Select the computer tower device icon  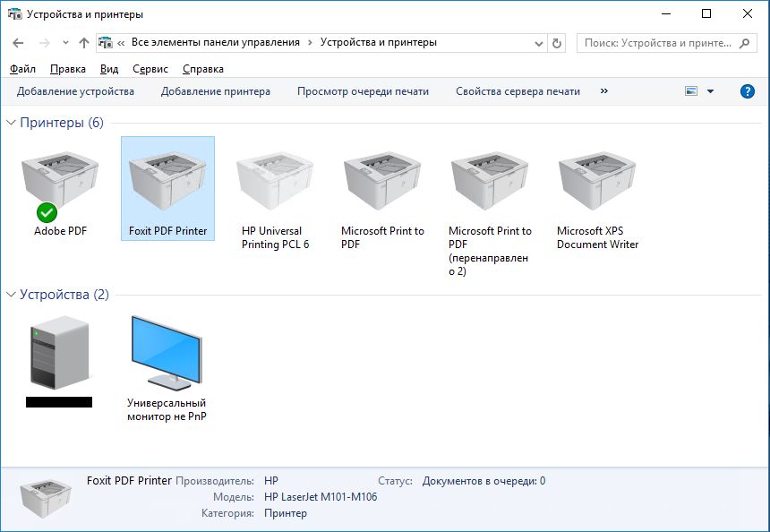click(x=59, y=352)
